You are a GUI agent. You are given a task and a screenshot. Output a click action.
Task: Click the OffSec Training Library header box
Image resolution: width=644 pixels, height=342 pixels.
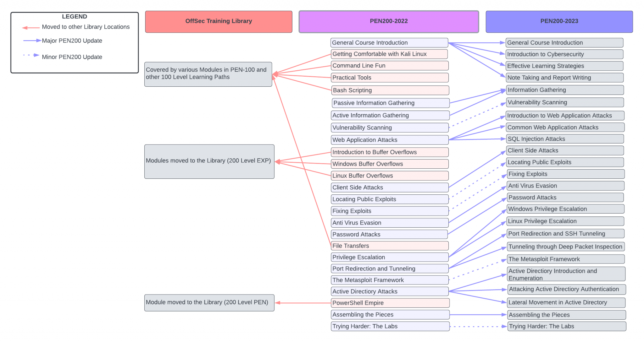click(x=219, y=22)
